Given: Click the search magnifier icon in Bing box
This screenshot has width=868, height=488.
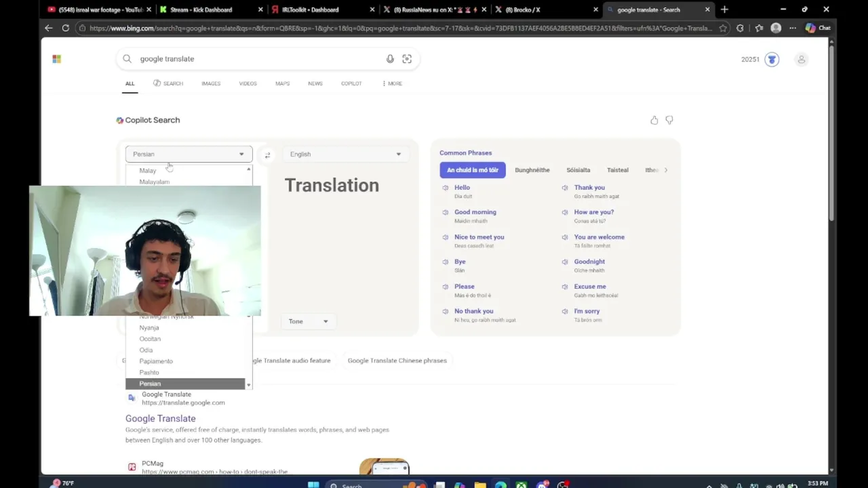Looking at the screenshot, I should click(x=127, y=59).
